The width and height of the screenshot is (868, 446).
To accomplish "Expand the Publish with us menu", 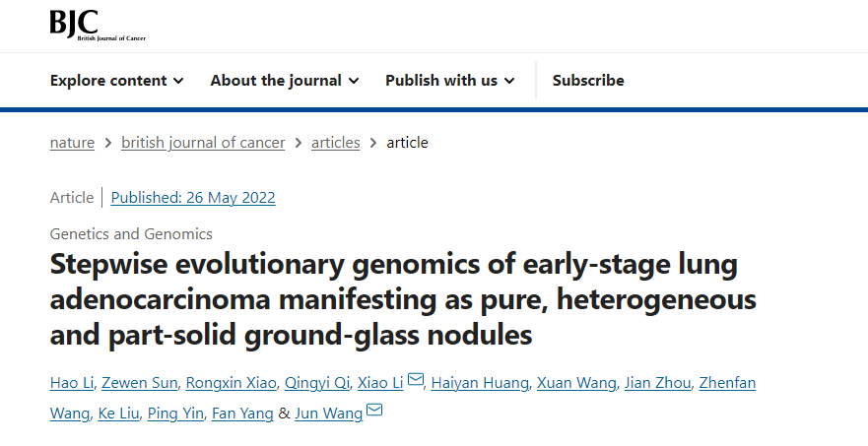I will coord(449,81).
